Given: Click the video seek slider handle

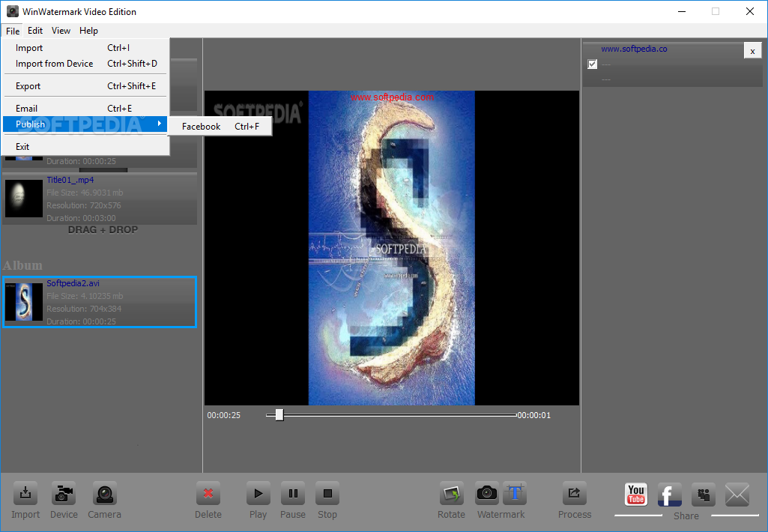Looking at the screenshot, I should 279,415.
